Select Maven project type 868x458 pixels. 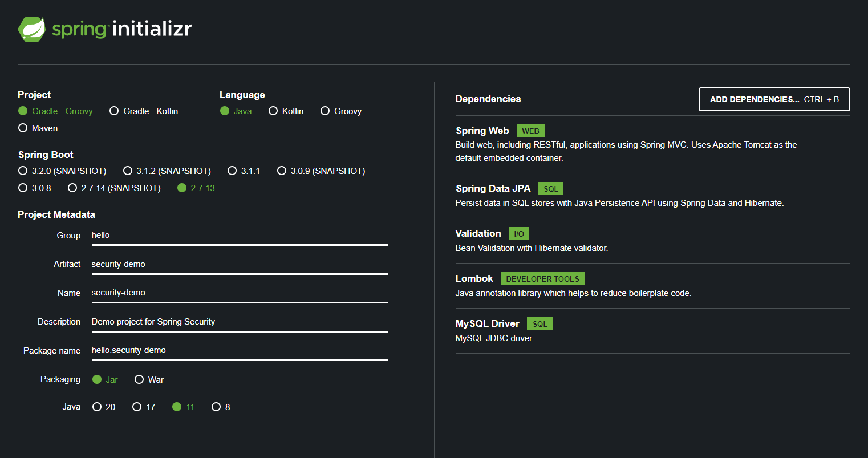pos(38,128)
